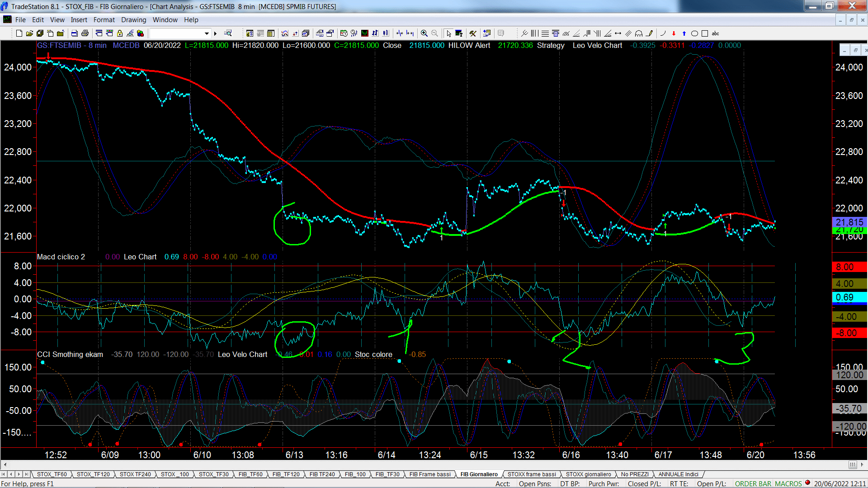Open the toolbar symbol combo box dropdown

click(x=207, y=33)
